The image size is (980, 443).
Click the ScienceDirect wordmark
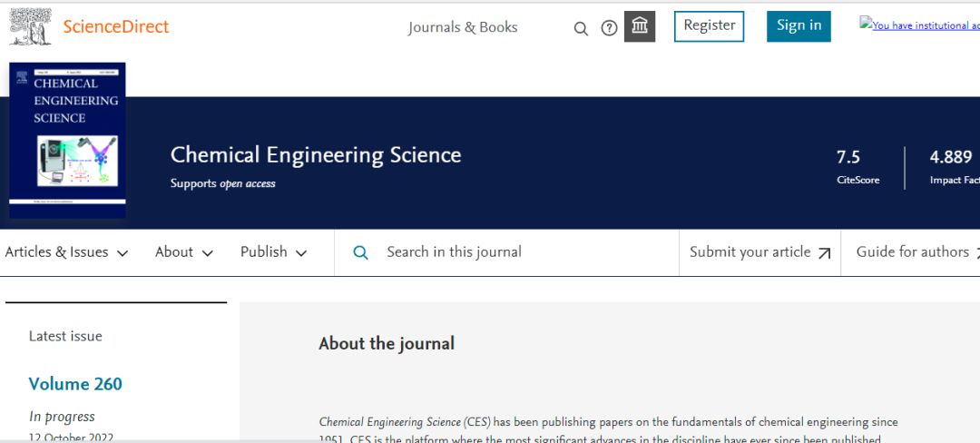pos(116,26)
